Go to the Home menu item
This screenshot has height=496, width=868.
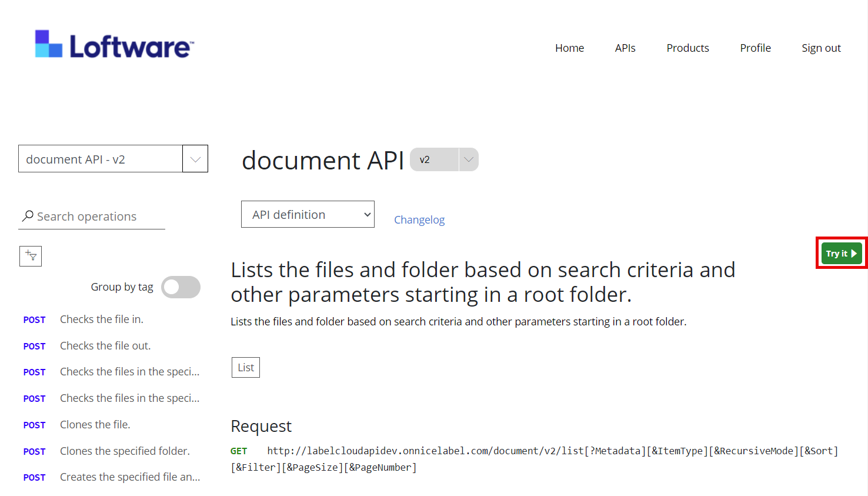(x=569, y=48)
